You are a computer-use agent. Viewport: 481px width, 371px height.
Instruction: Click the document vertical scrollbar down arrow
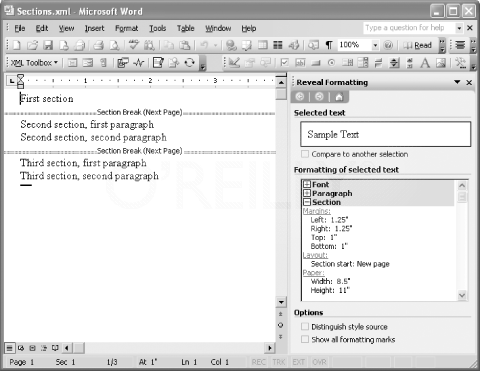281,302
